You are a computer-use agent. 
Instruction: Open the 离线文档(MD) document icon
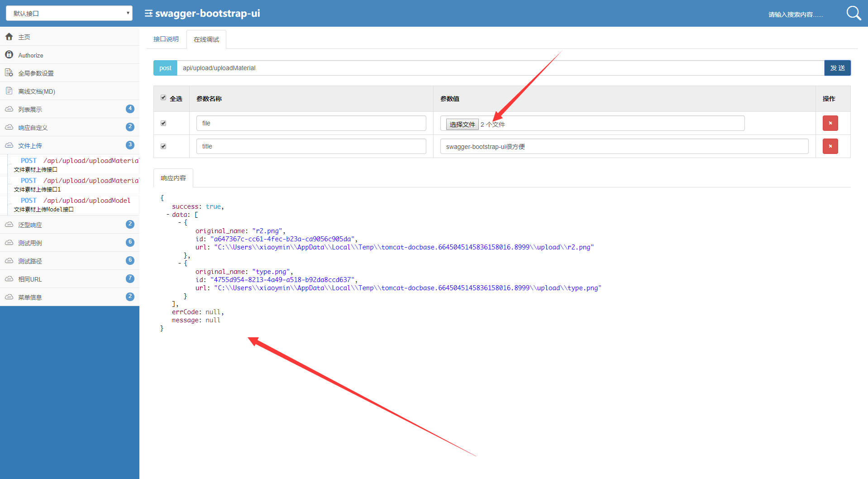8,91
